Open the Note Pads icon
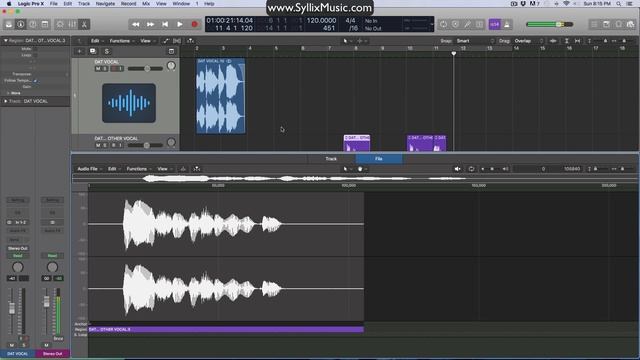Screen dimensions: 640x360 (607, 24)
